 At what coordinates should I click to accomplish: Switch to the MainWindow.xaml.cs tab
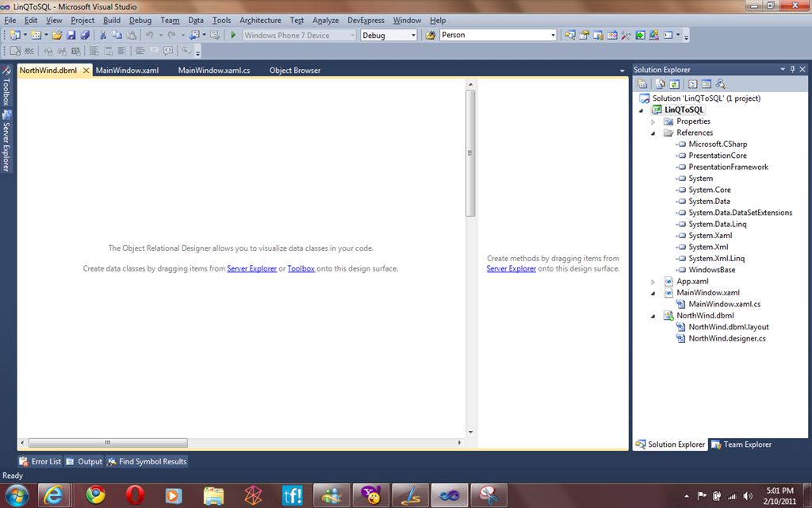pos(214,71)
